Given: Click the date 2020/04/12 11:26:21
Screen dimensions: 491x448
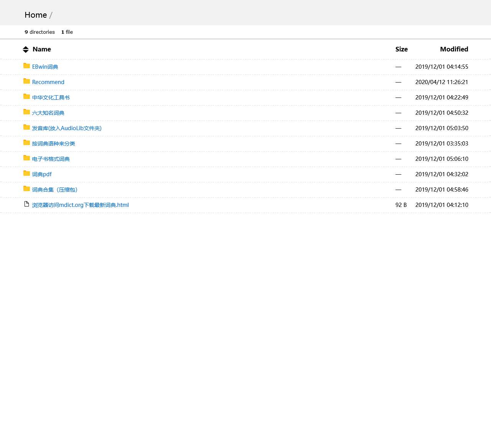Looking at the screenshot, I should click(x=442, y=82).
